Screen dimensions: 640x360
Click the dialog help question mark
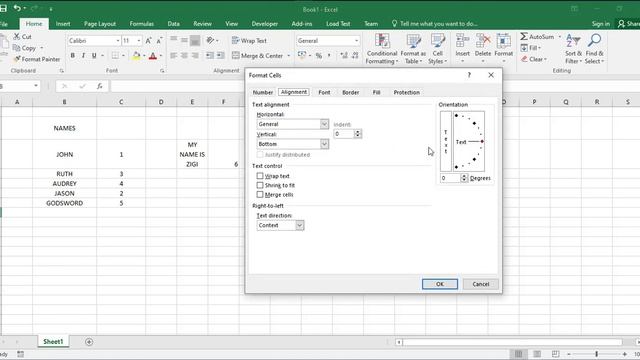pos(469,75)
